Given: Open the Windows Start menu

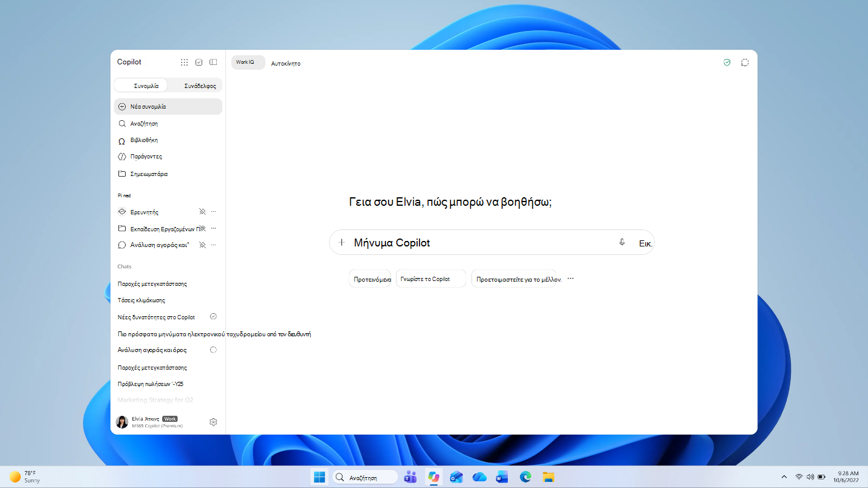Looking at the screenshot, I should click(319, 477).
